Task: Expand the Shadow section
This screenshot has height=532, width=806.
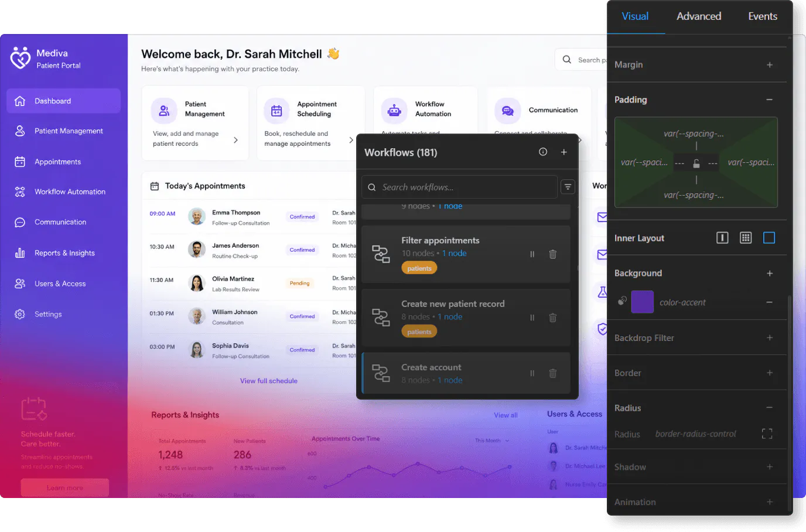Action: 770,466
